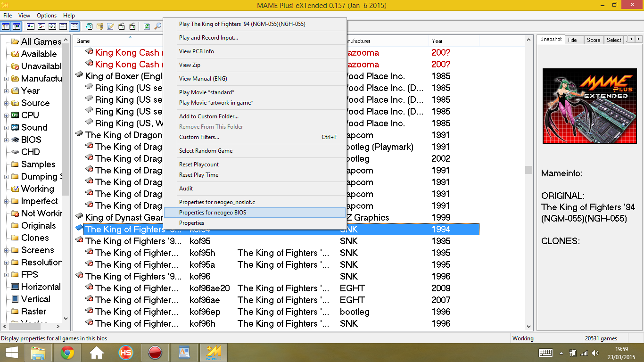Click Audit in the context menu
Image resolution: width=644 pixels, height=362 pixels.
[255, 189]
